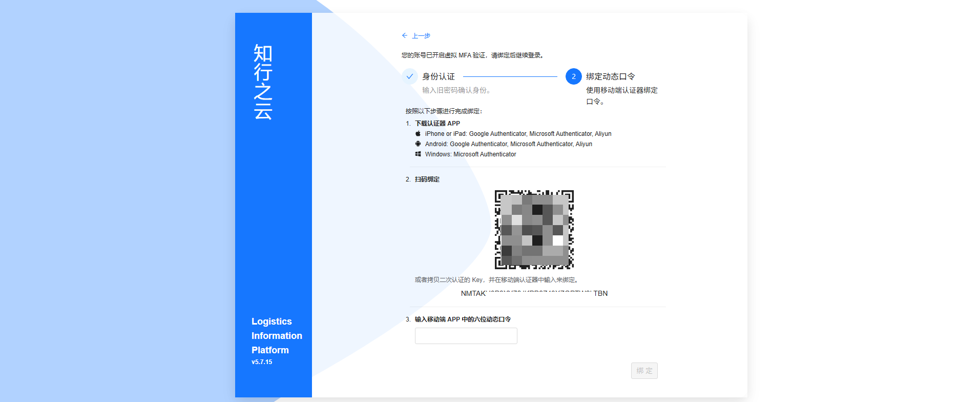Select the 身份认证 step title
This screenshot has width=980, height=402.
point(439,76)
